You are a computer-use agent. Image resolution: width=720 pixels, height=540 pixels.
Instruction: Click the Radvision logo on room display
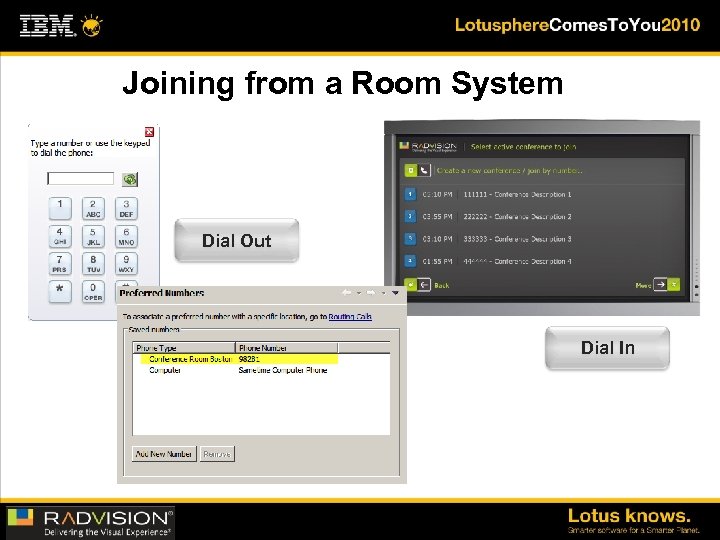click(428, 146)
